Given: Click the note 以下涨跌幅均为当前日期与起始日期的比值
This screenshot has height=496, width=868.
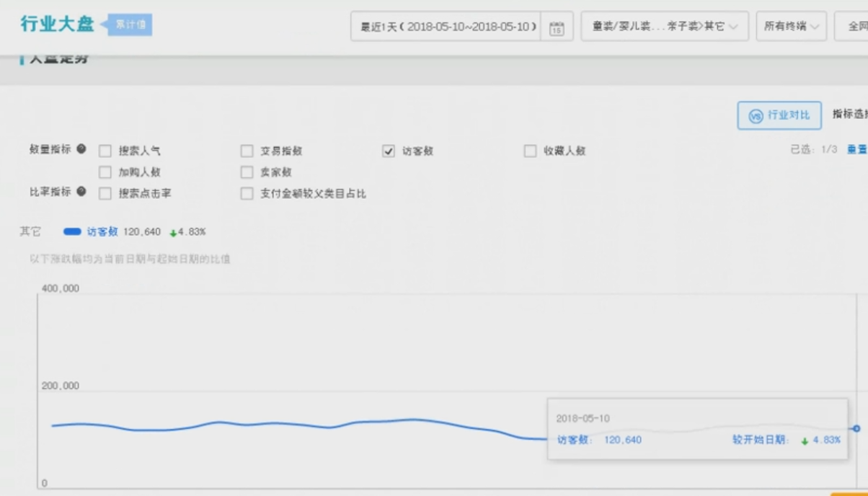Looking at the screenshot, I should click(130, 259).
